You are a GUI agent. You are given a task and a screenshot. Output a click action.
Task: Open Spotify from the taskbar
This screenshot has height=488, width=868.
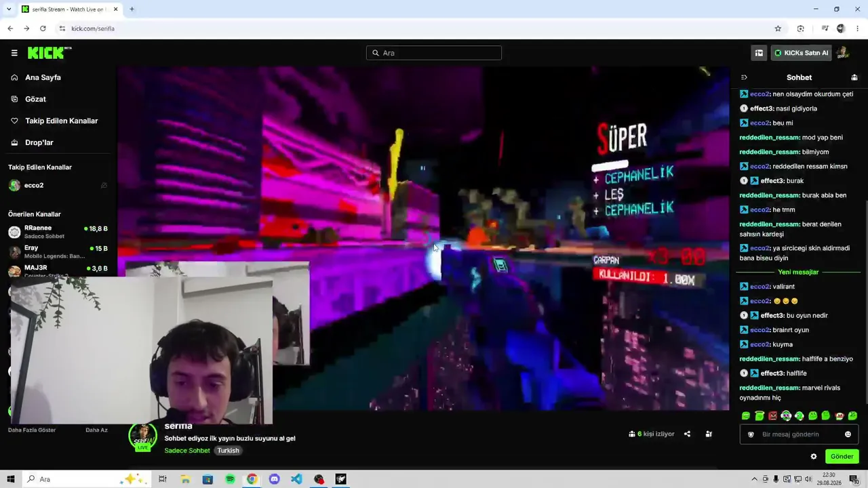click(x=230, y=479)
